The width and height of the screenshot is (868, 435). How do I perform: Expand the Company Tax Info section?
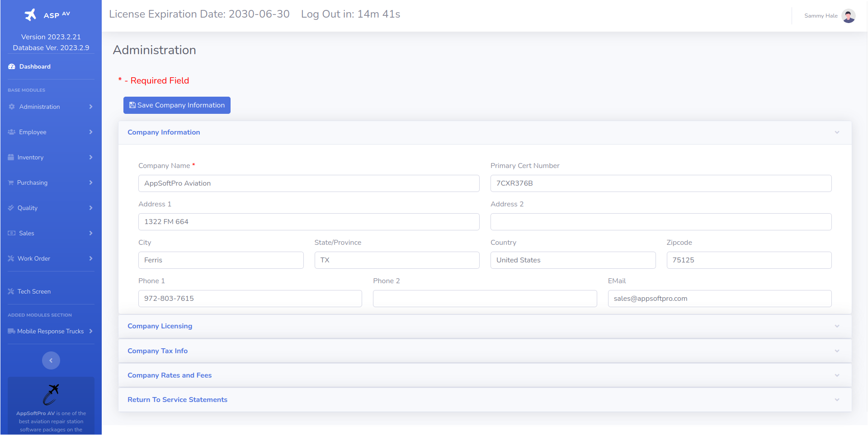[x=157, y=351]
